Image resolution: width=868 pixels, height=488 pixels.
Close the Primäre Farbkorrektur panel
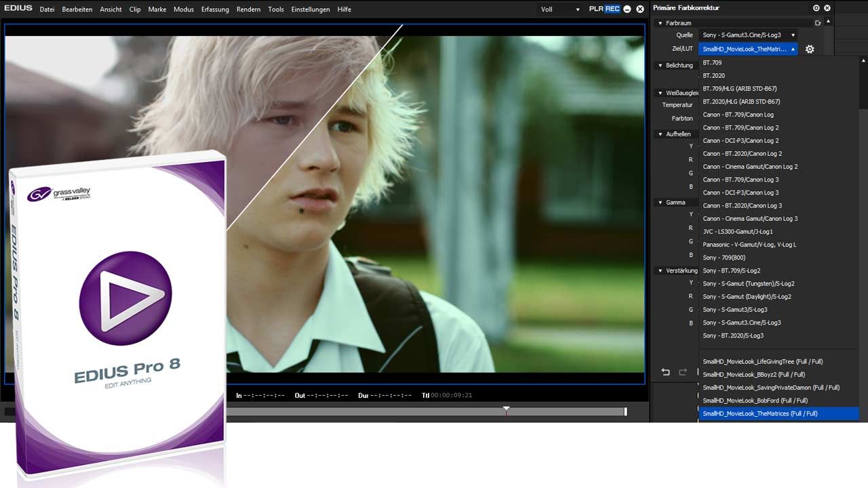click(827, 8)
